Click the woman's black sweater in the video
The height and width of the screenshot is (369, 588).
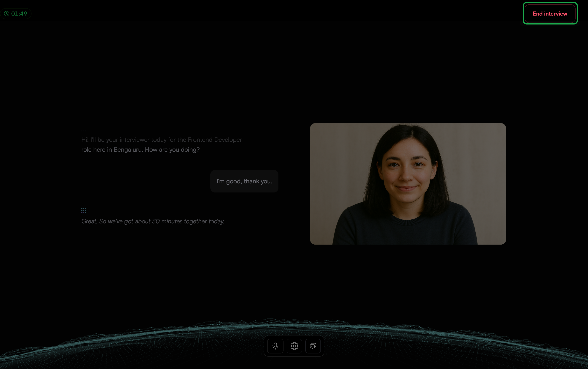pyautogui.click(x=405, y=229)
